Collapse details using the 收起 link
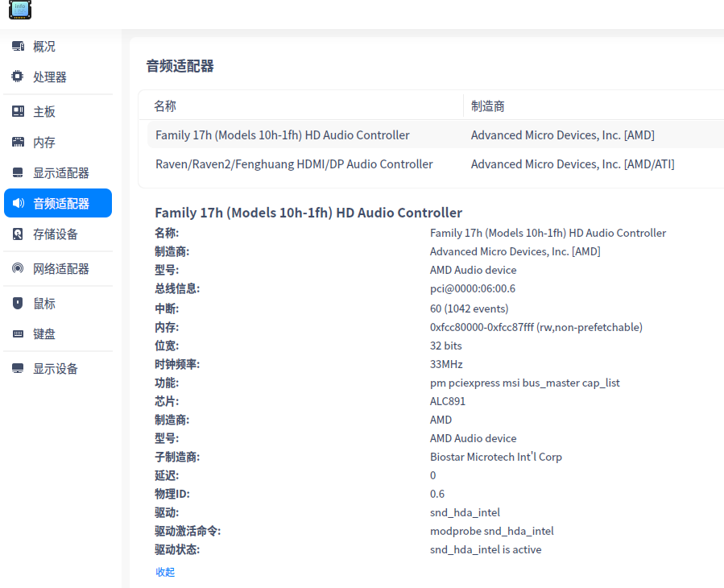The width and height of the screenshot is (724, 588). [x=164, y=571]
